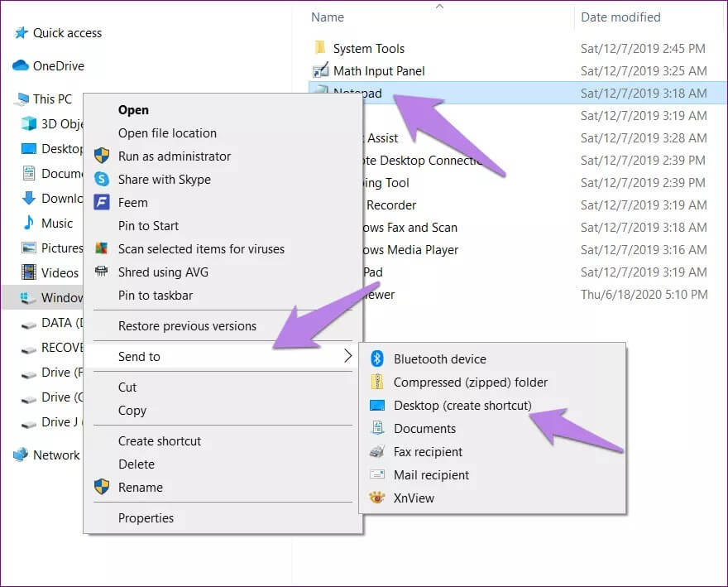Click the AVG shredder icon
728x587 pixels.
(101, 272)
